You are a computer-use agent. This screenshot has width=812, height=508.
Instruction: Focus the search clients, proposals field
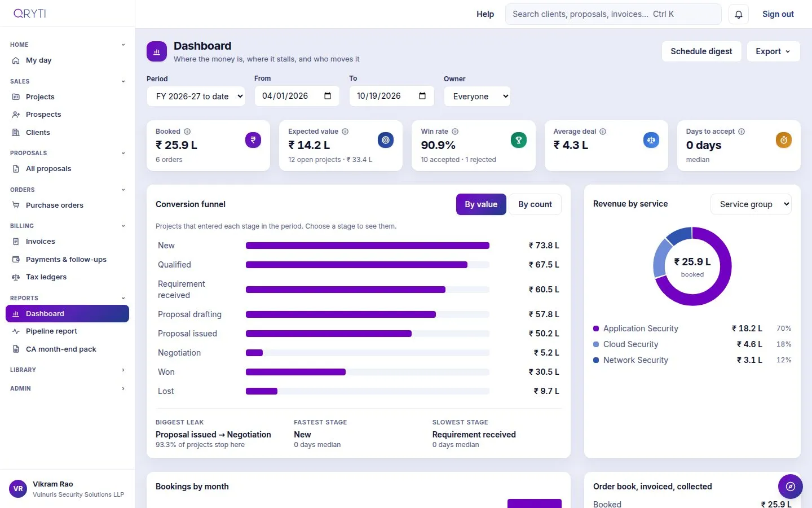(613, 14)
